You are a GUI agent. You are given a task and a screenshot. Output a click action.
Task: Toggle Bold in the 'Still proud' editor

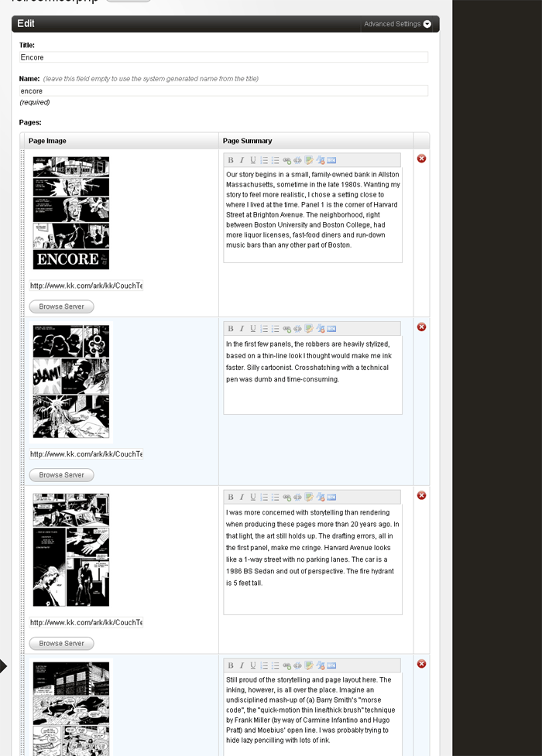coord(231,665)
